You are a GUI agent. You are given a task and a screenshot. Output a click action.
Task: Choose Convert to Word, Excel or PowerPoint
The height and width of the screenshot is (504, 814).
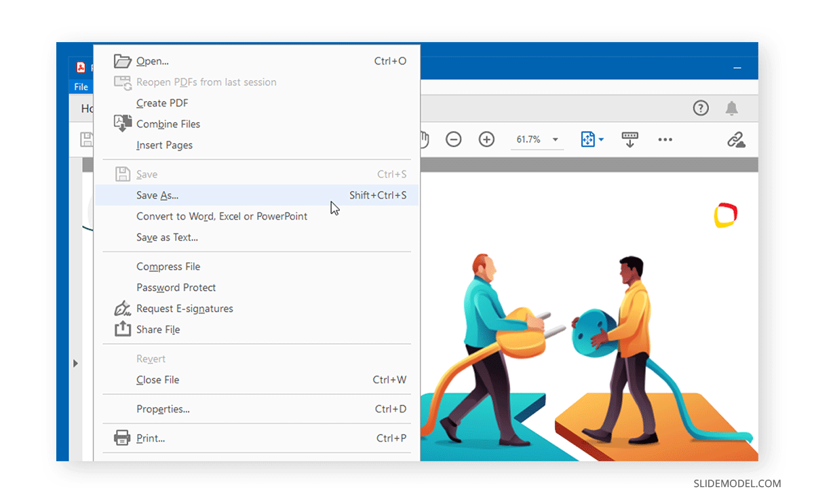256,216
